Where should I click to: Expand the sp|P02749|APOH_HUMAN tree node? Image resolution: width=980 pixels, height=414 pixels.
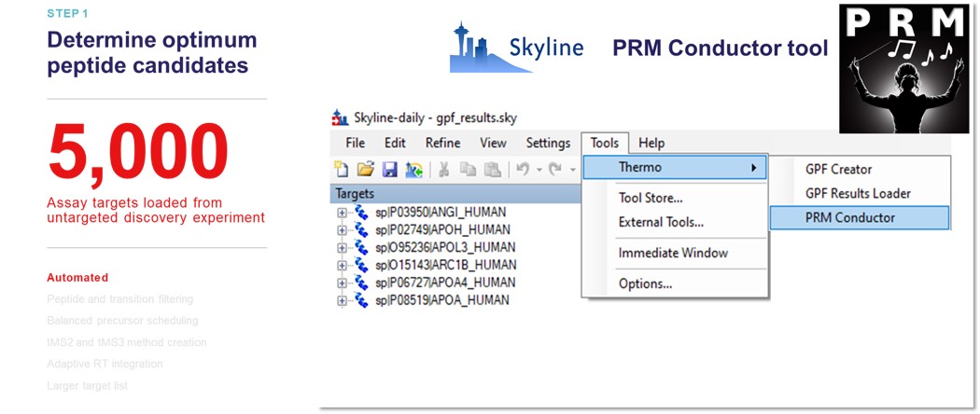coord(342,229)
